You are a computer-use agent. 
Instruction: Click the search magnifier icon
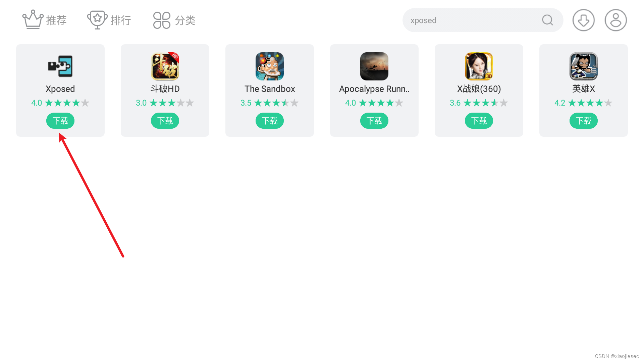click(547, 20)
